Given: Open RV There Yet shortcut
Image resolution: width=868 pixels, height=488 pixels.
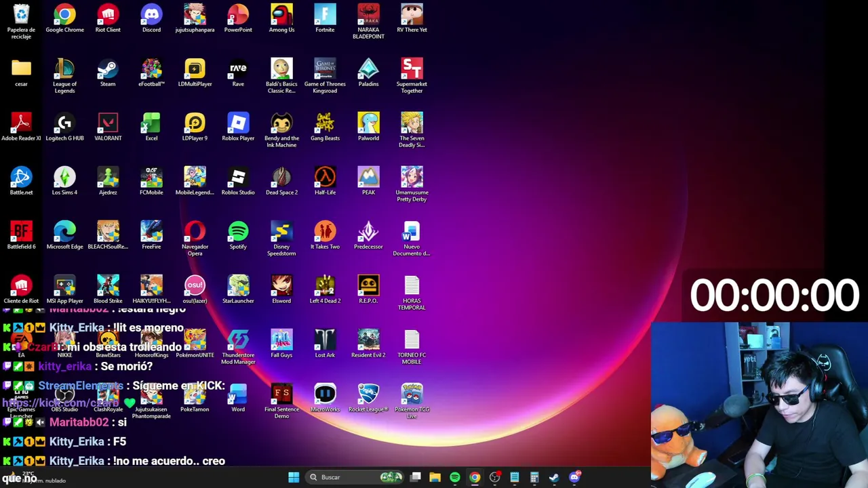Looking at the screenshot, I should point(412,18).
